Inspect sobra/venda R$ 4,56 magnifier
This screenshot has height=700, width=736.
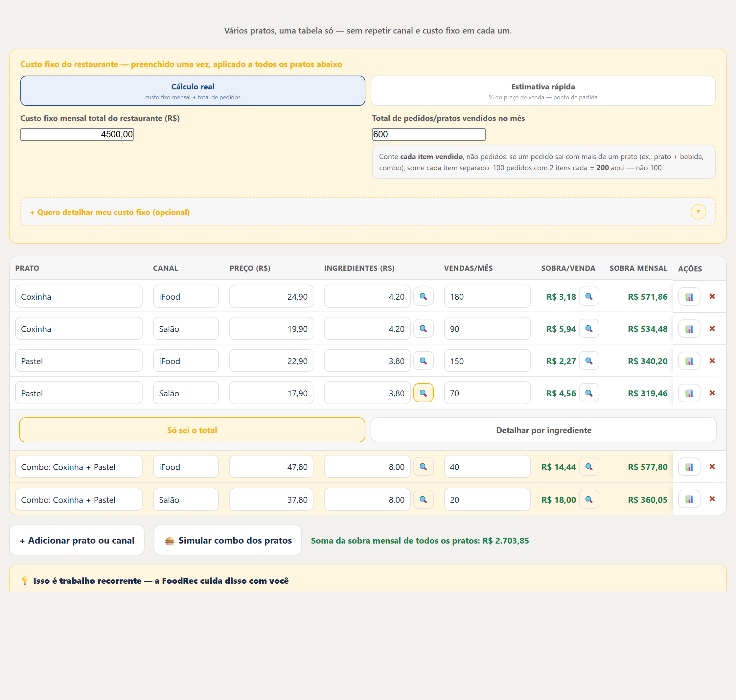[589, 393]
